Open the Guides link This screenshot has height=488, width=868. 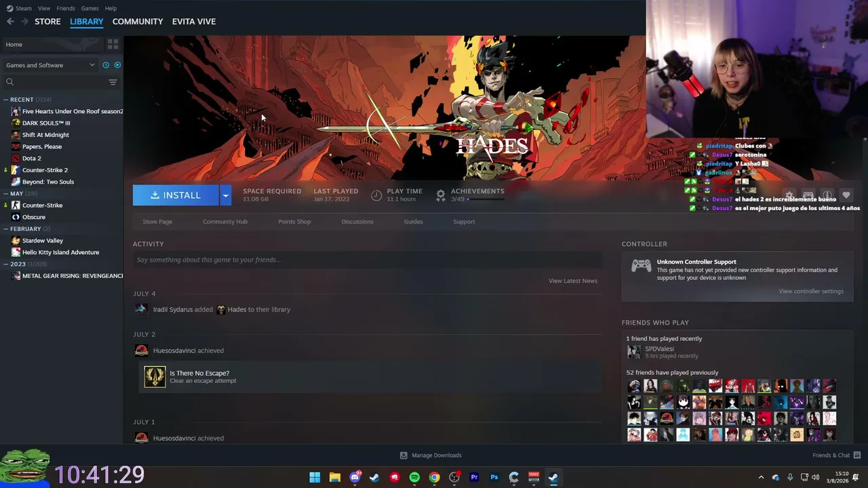[x=413, y=222]
